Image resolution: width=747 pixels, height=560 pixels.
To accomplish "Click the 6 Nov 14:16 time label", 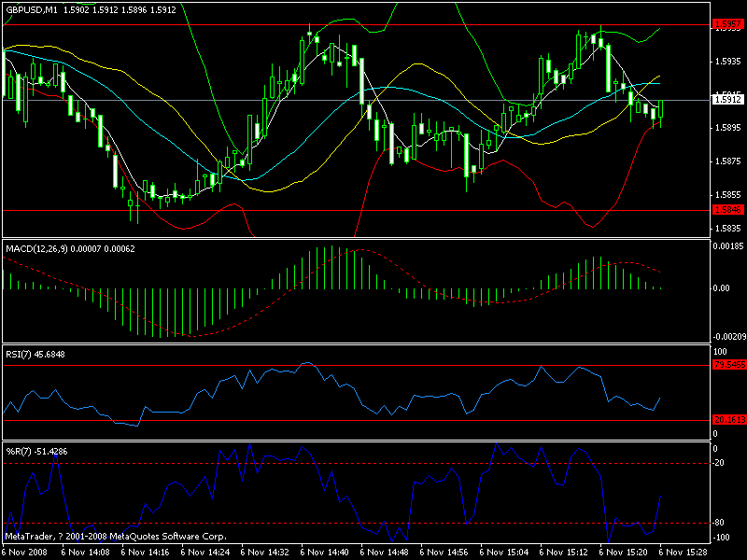I will pyautogui.click(x=146, y=553).
